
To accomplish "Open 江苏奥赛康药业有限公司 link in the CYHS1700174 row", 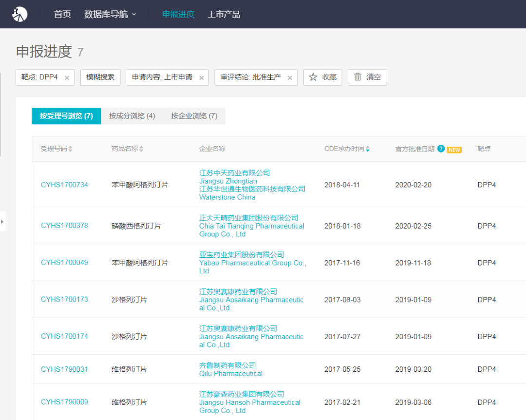I will pyautogui.click(x=238, y=329).
